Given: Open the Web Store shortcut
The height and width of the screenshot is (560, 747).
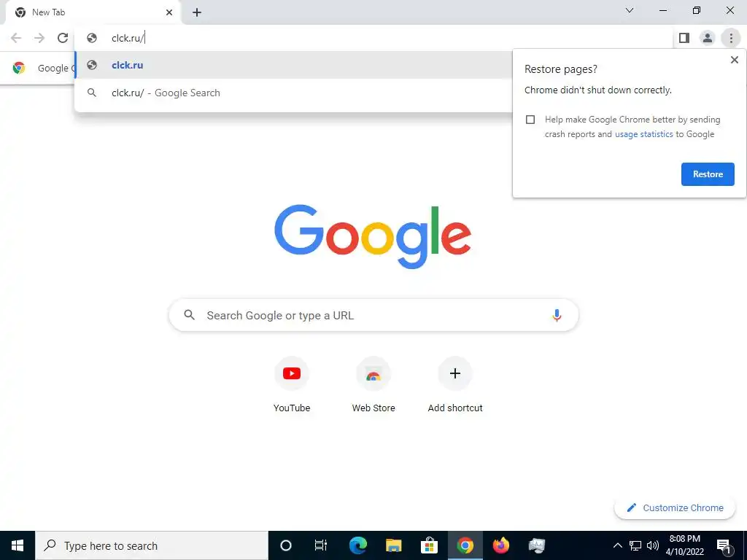Looking at the screenshot, I should pyautogui.click(x=373, y=385).
